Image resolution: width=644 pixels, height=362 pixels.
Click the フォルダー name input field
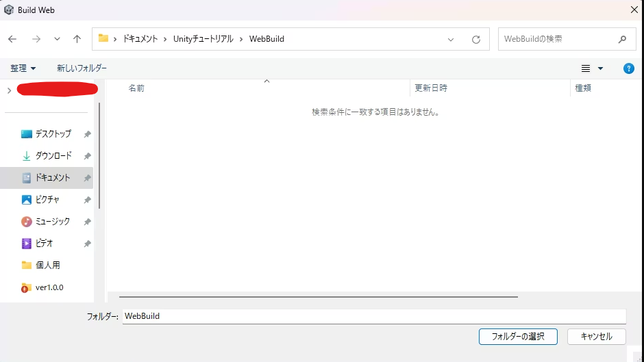click(374, 316)
